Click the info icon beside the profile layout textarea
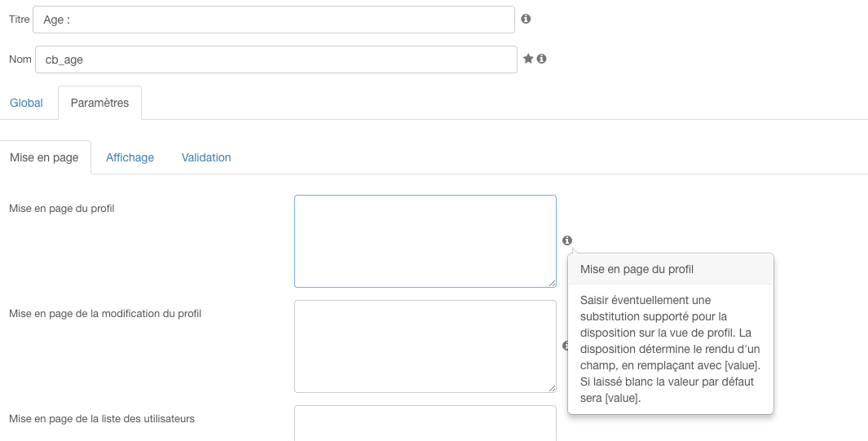Screen dimensions: 868x441 point(567,240)
